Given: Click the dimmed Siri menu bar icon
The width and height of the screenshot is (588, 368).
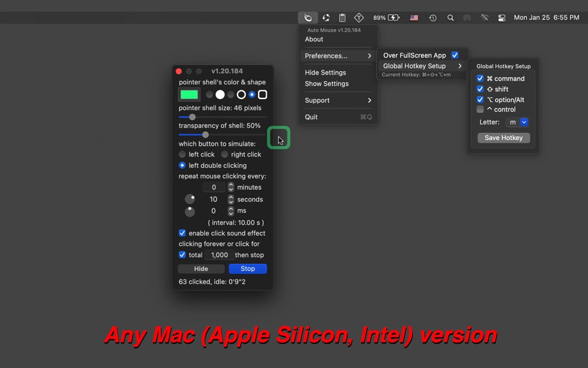Looking at the screenshot, I should (467, 17).
